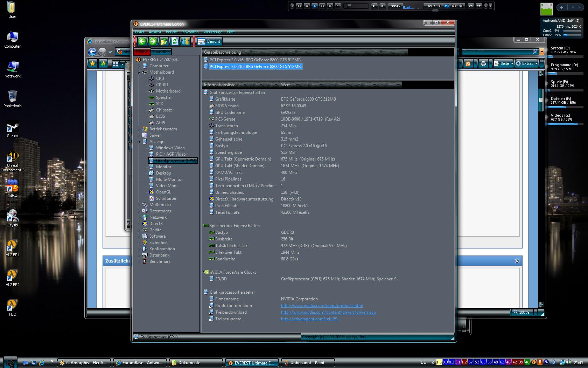588x368 pixels.
Task: Open the EVEREST user management icon
Action: pyautogui.click(x=185, y=41)
